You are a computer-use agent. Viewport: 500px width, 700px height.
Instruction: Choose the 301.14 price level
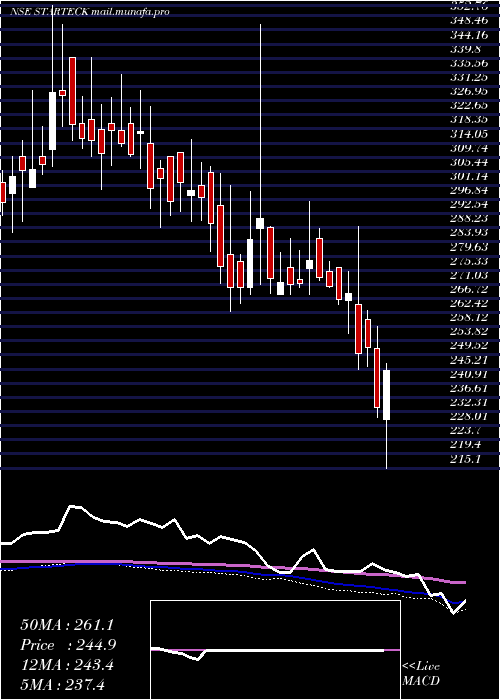[468, 177]
